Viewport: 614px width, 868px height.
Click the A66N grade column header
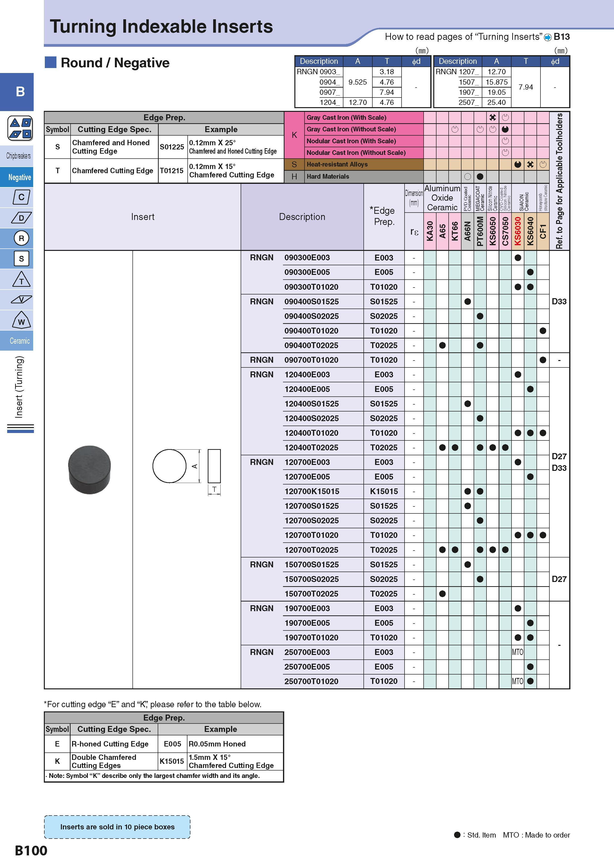(x=468, y=231)
